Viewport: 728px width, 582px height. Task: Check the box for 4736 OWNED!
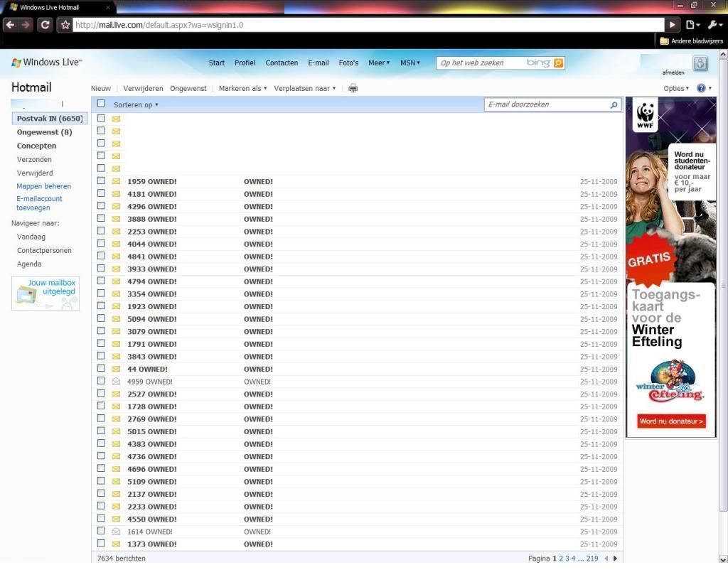click(x=101, y=456)
